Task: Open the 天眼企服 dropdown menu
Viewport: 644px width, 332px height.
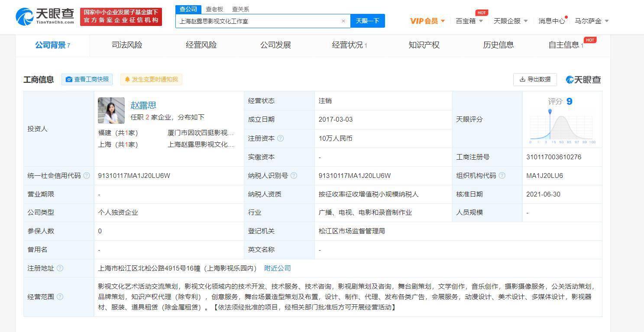Action: [x=511, y=21]
